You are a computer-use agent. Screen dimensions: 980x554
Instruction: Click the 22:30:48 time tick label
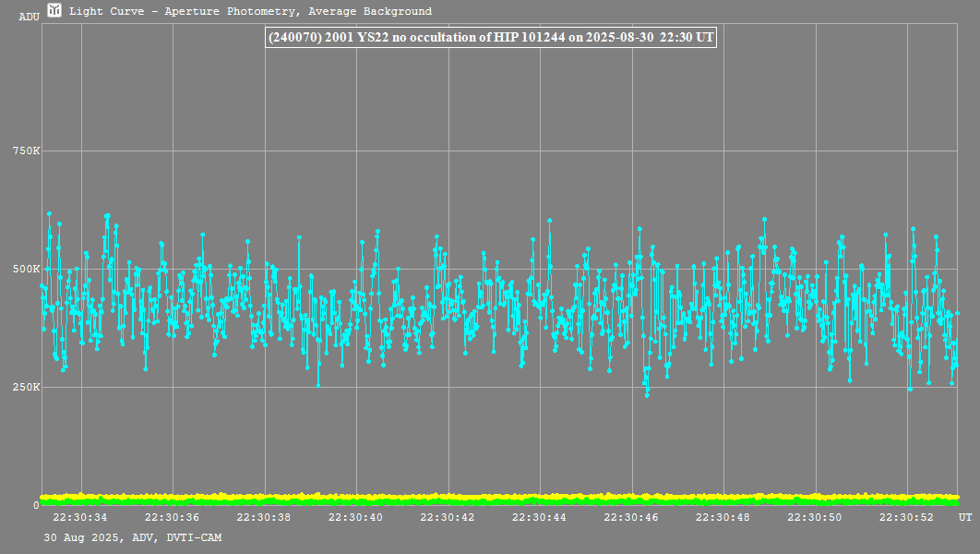723,518
